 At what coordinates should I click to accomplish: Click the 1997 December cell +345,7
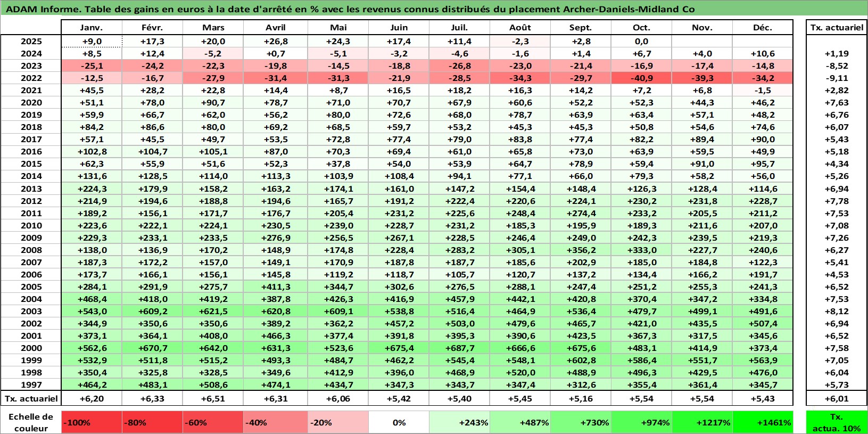[763, 385]
